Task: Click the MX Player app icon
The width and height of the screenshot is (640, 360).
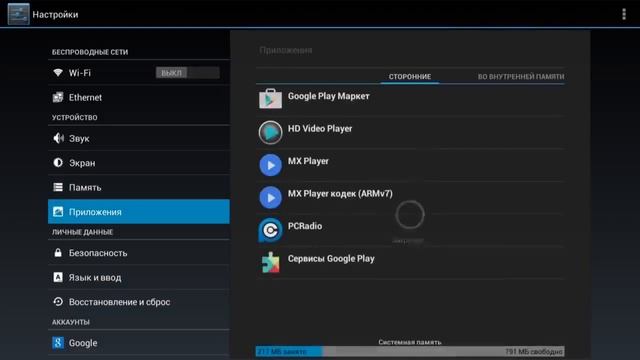Action: pyautogui.click(x=270, y=165)
